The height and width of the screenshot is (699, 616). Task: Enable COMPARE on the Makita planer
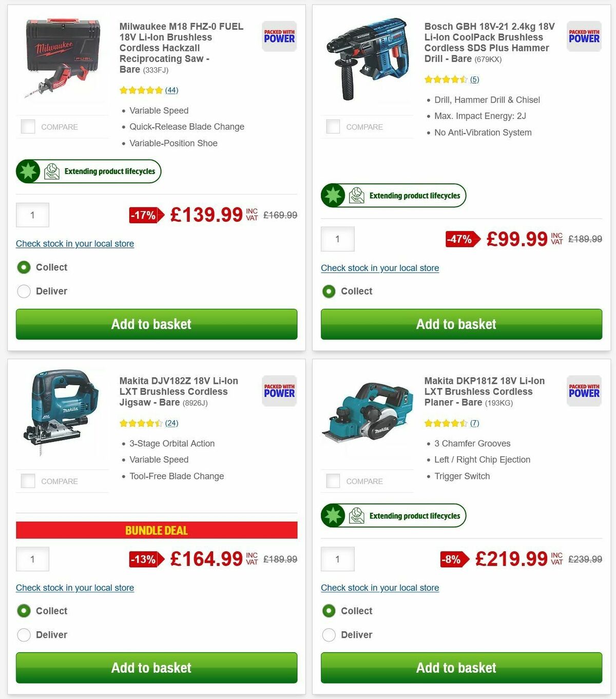coord(333,481)
